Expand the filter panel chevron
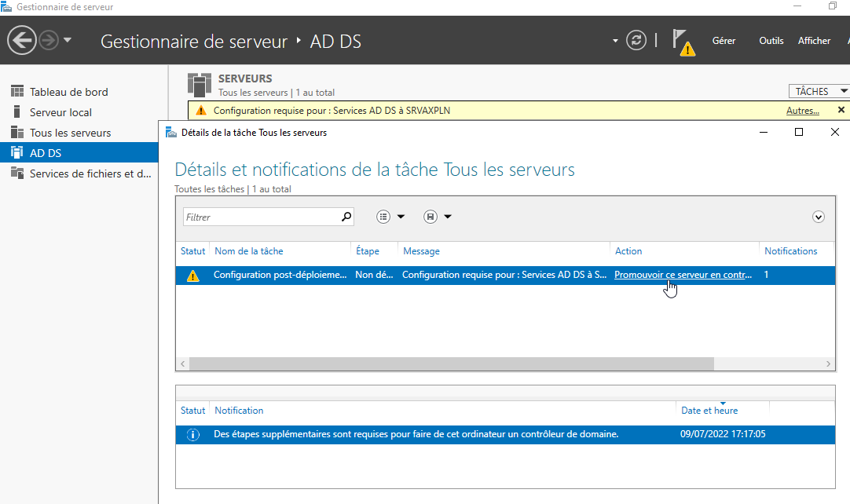The width and height of the screenshot is (850, 504). 819,217
